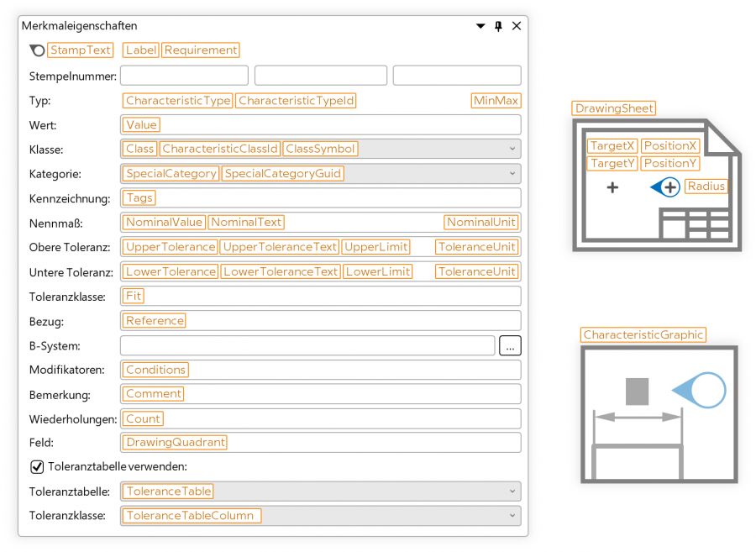Click the CharacteristicClassId tag

point(220,149)
